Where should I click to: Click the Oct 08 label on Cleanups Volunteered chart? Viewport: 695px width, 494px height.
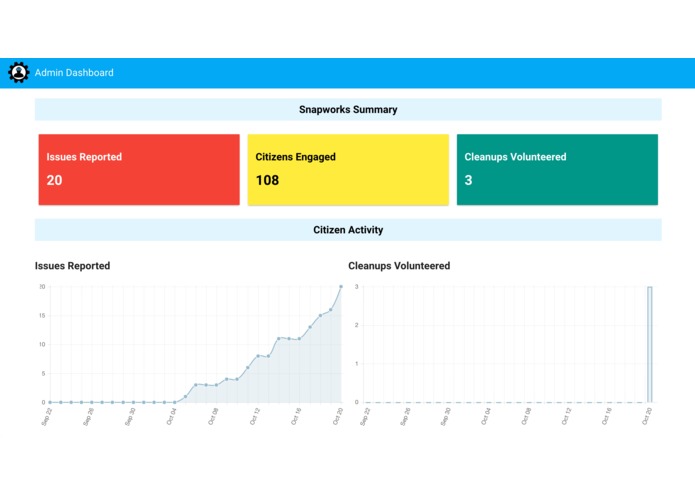526,417
